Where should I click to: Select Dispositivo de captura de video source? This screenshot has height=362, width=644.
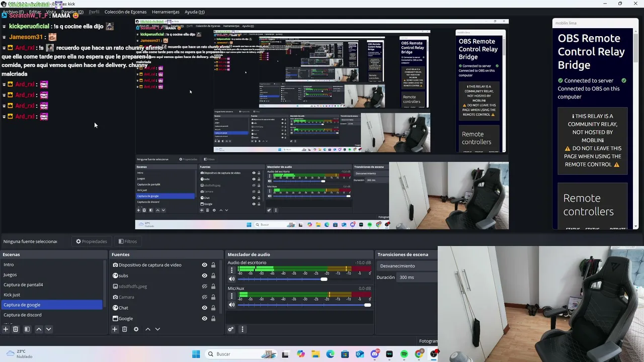[x=166, y=265]
